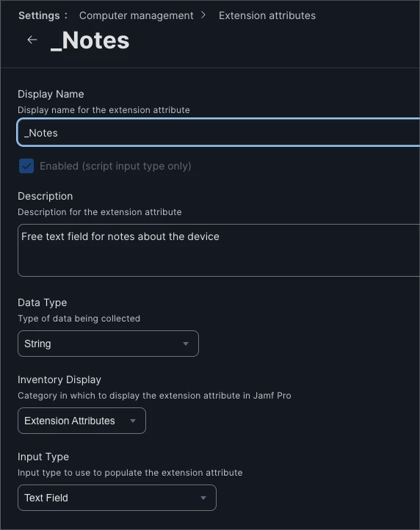Click the caret arrow beside Extension Attributes
This screenshot has width=420, height=530.
click(x=133, y=421)
